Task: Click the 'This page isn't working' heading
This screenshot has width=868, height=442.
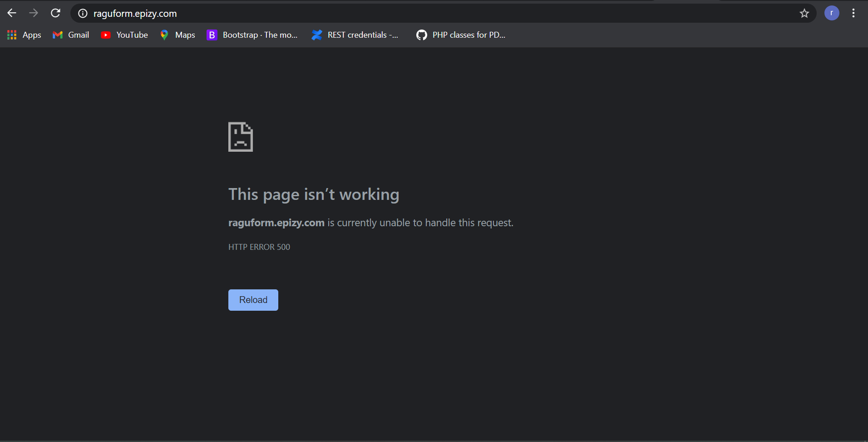Action: [314, 194]
